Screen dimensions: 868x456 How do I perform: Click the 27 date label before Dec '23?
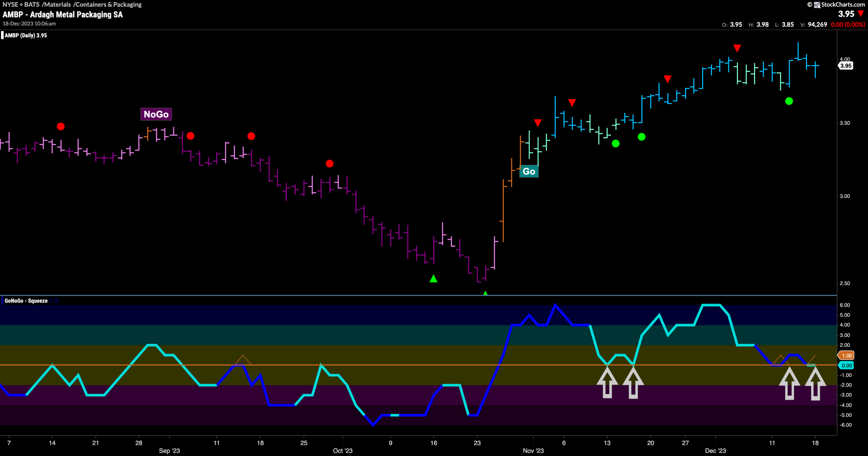pos(685,443)
